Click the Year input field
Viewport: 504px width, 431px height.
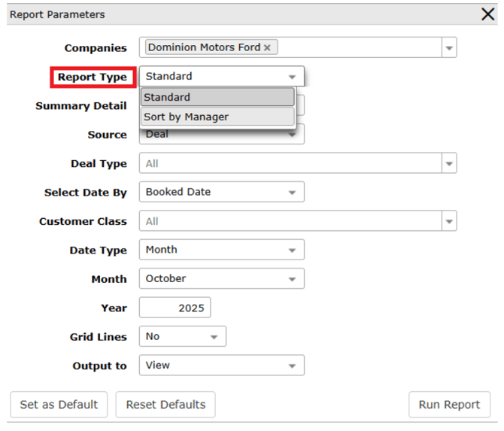tap(175, 308)
